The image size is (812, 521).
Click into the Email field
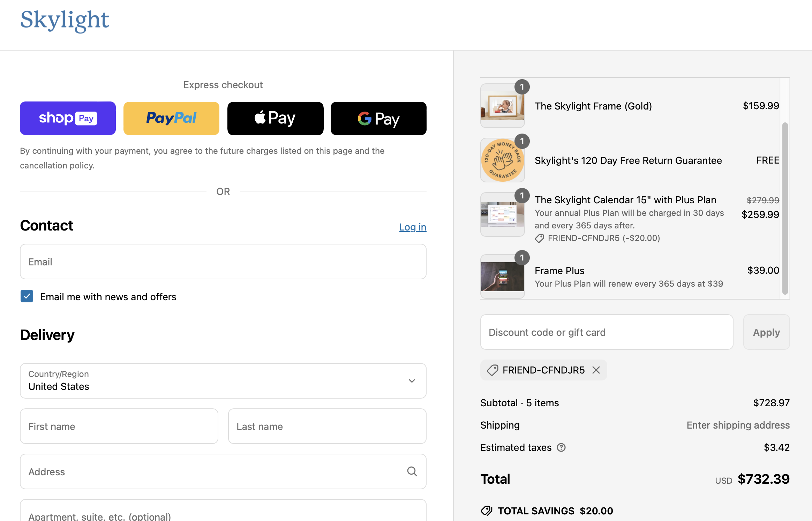click(223, 262)
